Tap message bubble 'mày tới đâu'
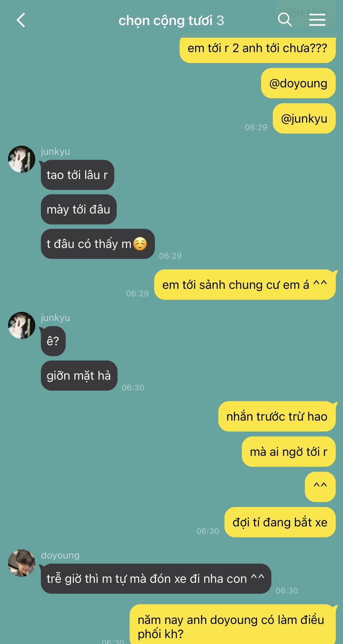The image size is (343, 644). pyautogui.click(x=78, y=209)
